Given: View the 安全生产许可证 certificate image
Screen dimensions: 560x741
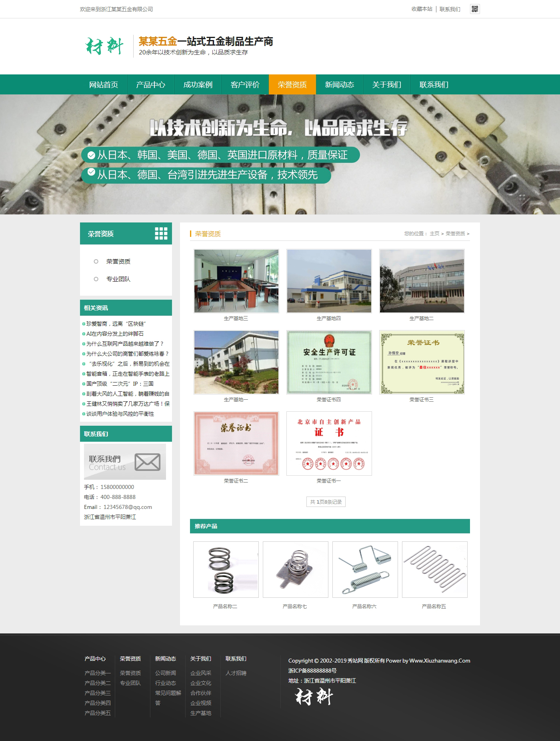Looking at the screenshot, I should pos(329,362).
